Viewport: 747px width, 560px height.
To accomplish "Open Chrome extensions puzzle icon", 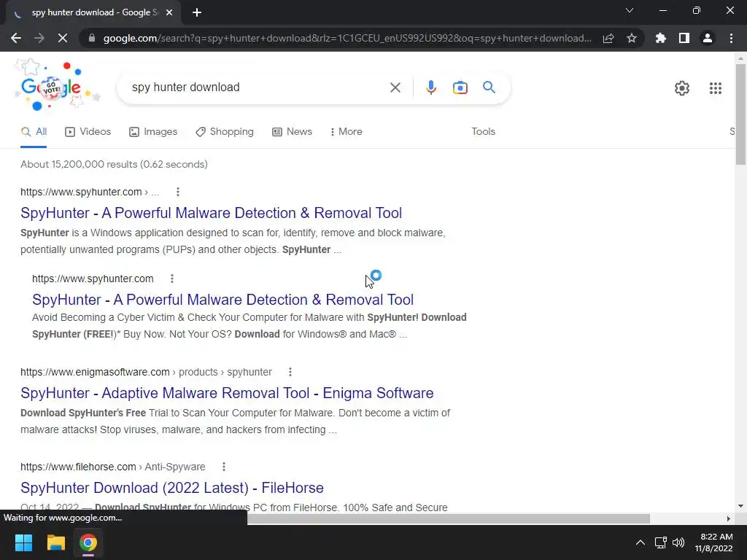I will click(x=661, y=38).
